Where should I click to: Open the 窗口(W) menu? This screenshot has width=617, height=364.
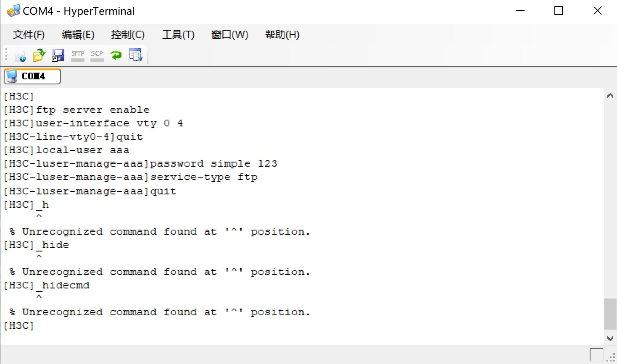[x=229, y=35]
